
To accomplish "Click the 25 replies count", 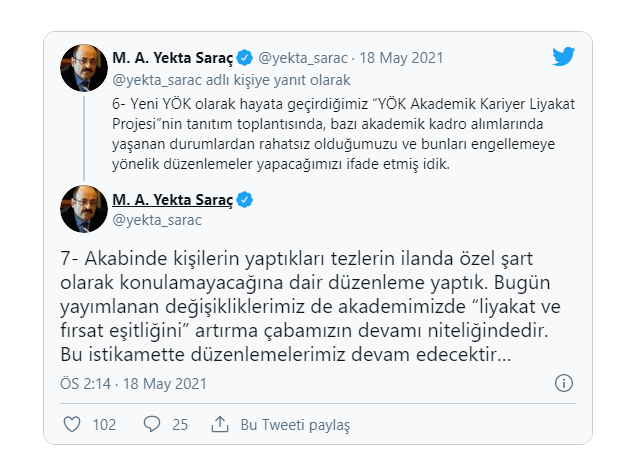I will click(180, 425).
